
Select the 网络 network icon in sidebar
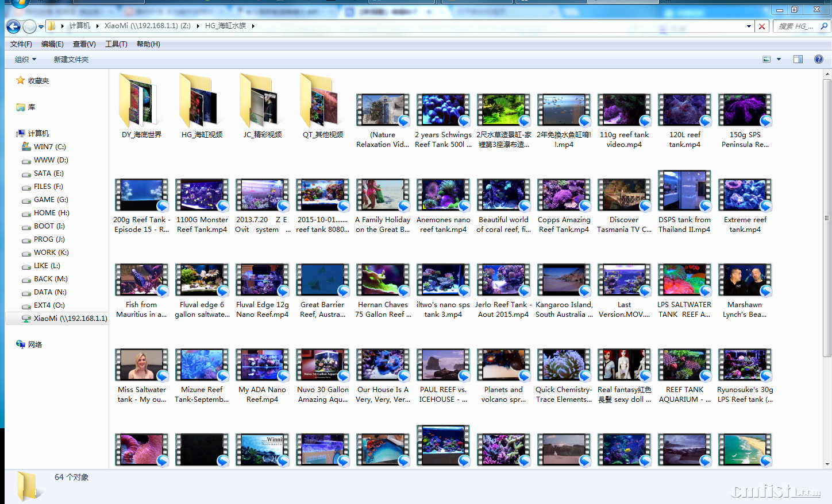[21, 344]
